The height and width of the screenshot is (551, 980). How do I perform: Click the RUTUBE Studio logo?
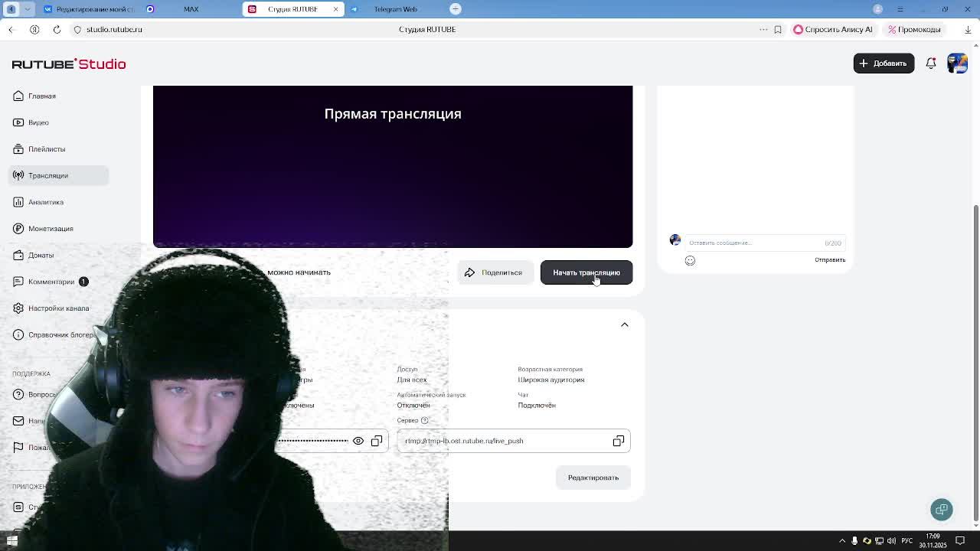pyautogui.click(x=69, y=64)
